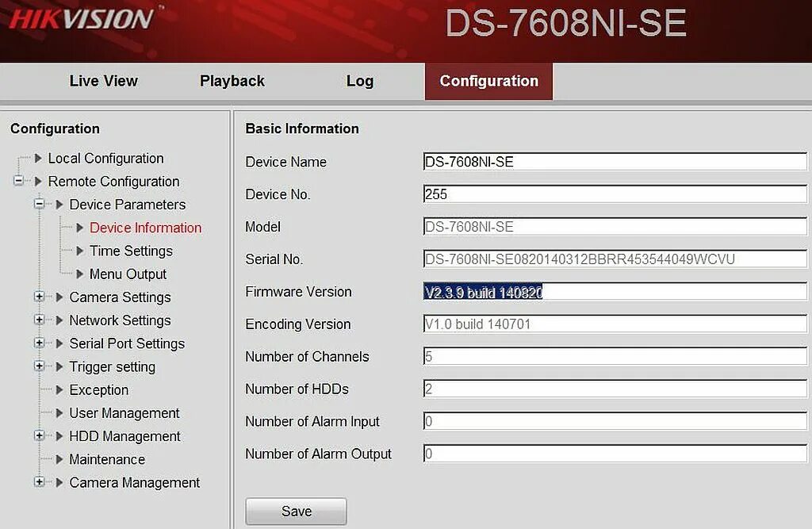Expand the HDD Management plus box
Image resolution: width=812 pixels, height=529 pixels.
pyautogui.click(x=40, y=435)
